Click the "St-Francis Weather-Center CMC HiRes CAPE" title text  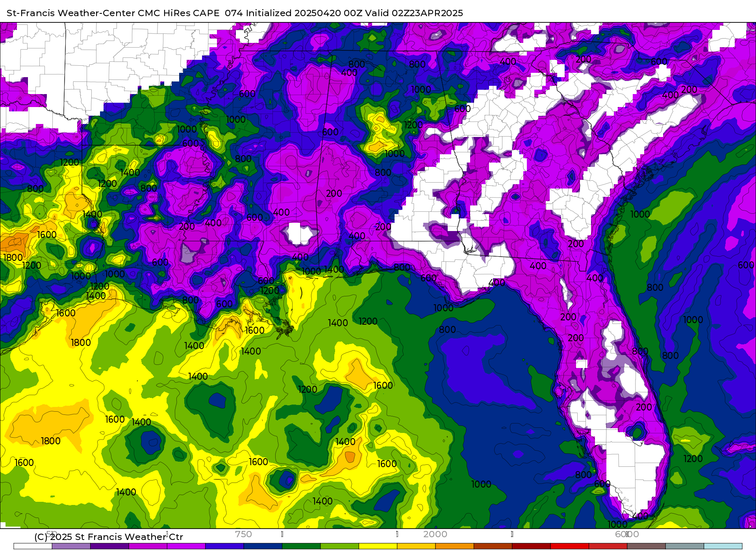tap(113, 13)
